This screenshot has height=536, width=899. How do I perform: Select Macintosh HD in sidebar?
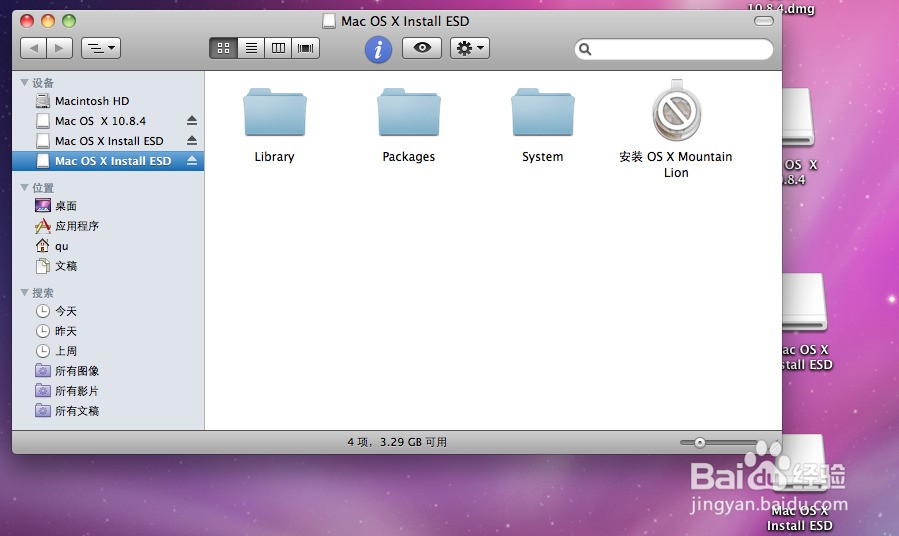[108, 101]
